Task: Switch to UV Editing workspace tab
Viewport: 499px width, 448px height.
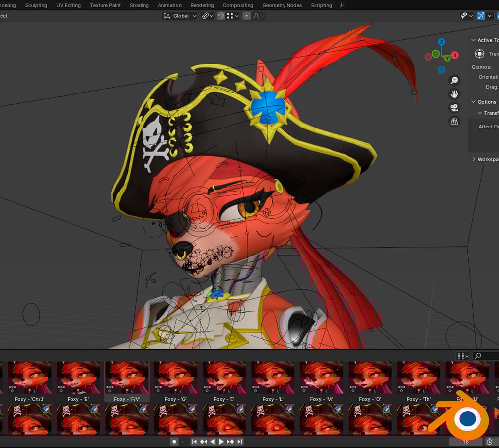Action: (69, 5)
